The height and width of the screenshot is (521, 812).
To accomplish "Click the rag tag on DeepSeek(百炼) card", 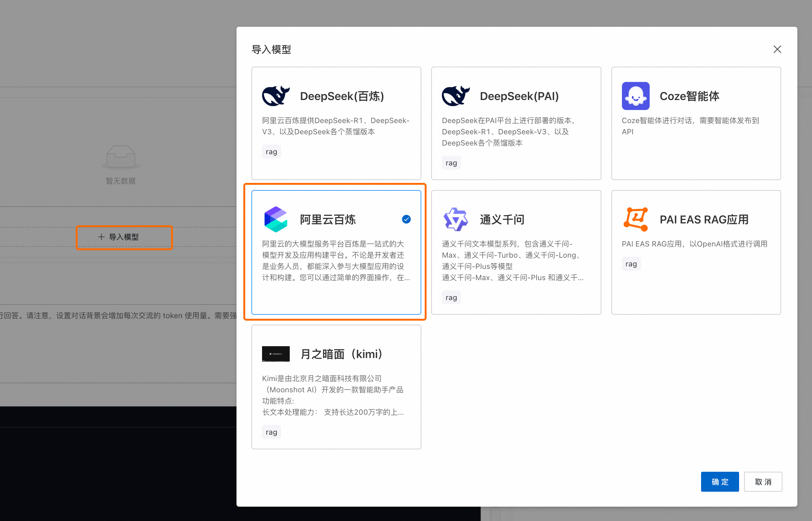I will pos(271,151).
